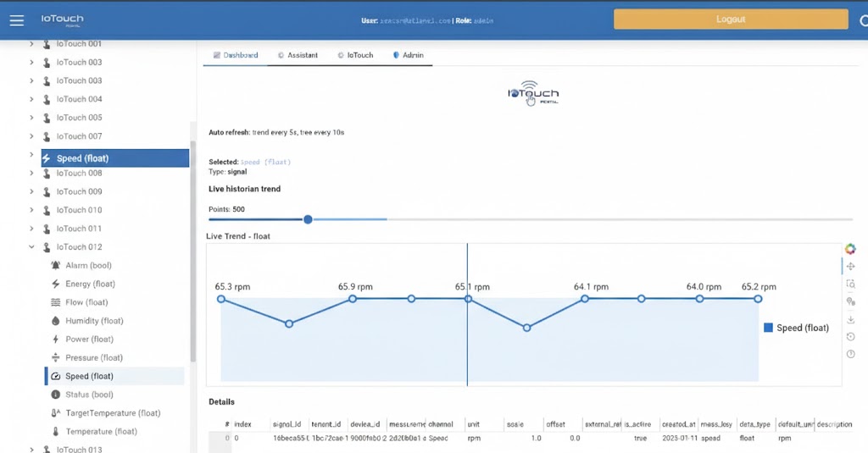The image size is (868, 453).
Task: Click the info icon for Status (bool)
Action: point(55,395)
